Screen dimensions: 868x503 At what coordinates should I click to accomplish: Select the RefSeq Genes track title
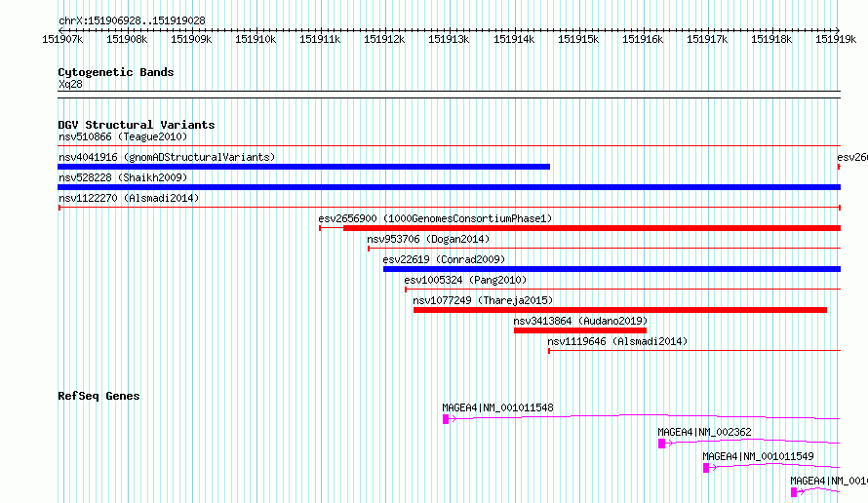(99, 396)
